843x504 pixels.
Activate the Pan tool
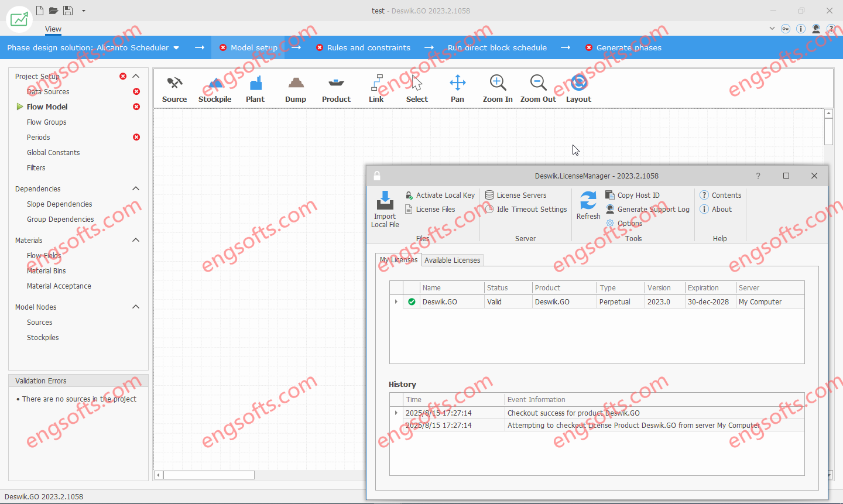point(457,89)
